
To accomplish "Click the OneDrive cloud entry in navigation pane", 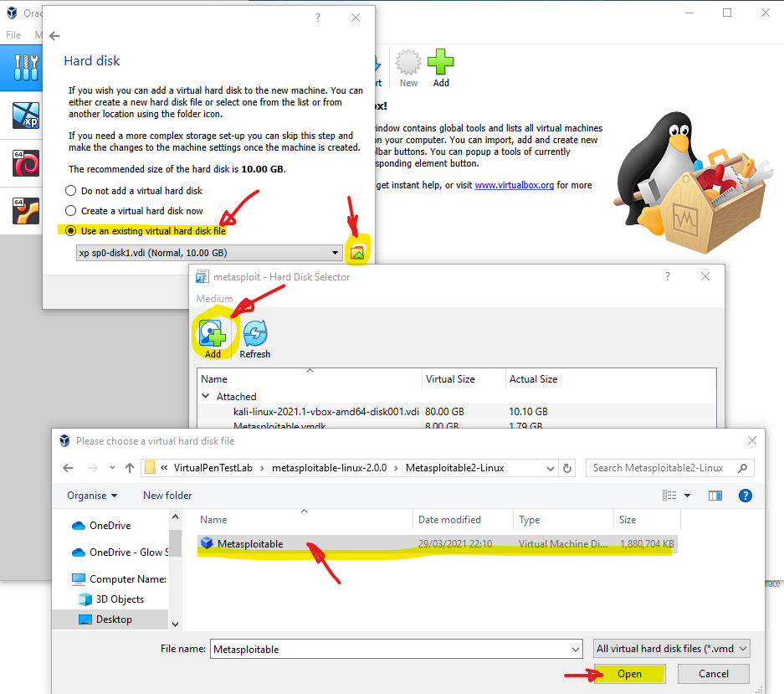I will (x=101, y=526).
